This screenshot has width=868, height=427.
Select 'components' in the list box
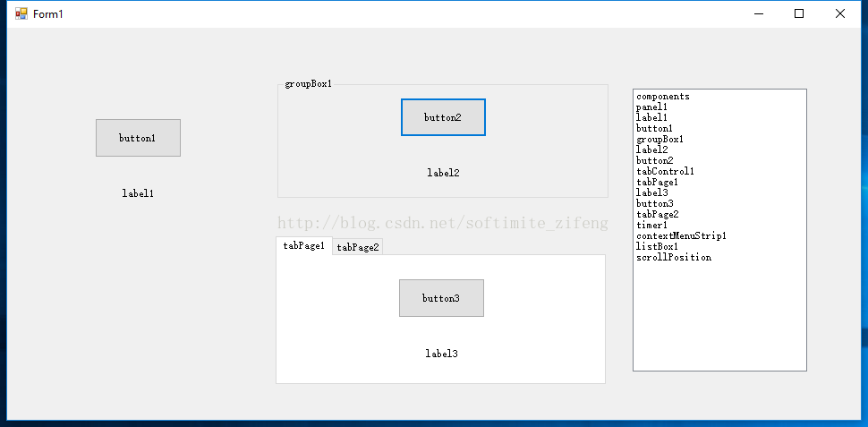click(719, 97)
